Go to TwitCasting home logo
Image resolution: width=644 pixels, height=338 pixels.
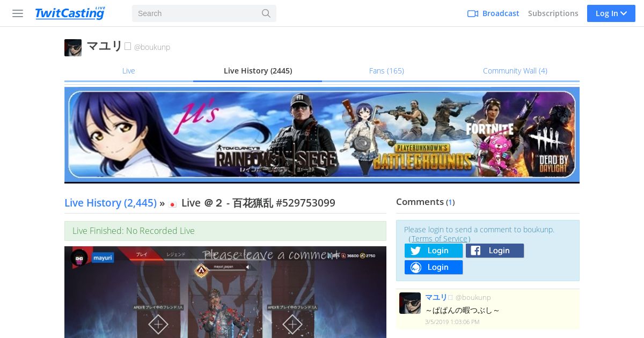coord(70,13)
